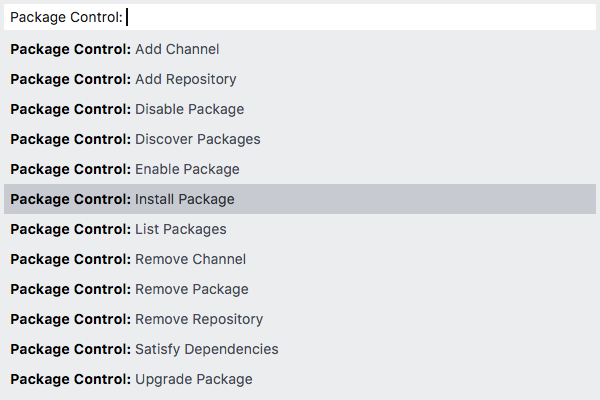Select Package Control: Remove Channel
Screen dimensions: 600x400
point(300,259)
